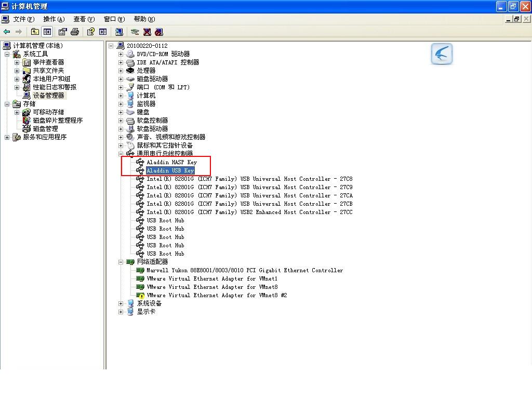
Task: Select the Aladdin HASP Key device
Action: (x=171, y=162)
